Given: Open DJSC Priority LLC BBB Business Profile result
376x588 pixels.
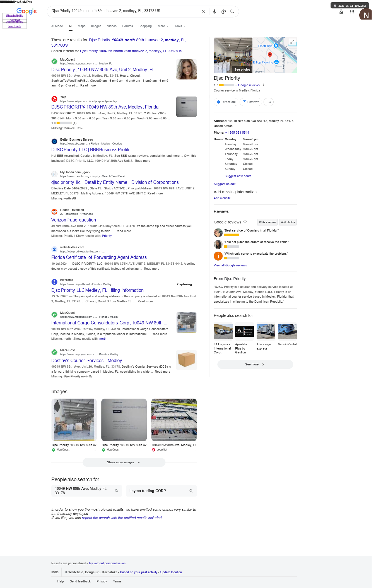Looking at the screenshot, I should [91, 150].
